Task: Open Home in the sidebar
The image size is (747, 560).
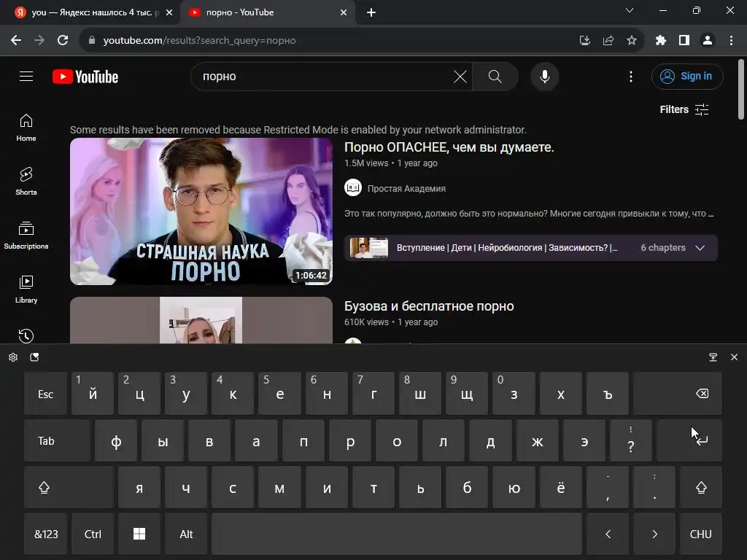Action: (26, 128)
